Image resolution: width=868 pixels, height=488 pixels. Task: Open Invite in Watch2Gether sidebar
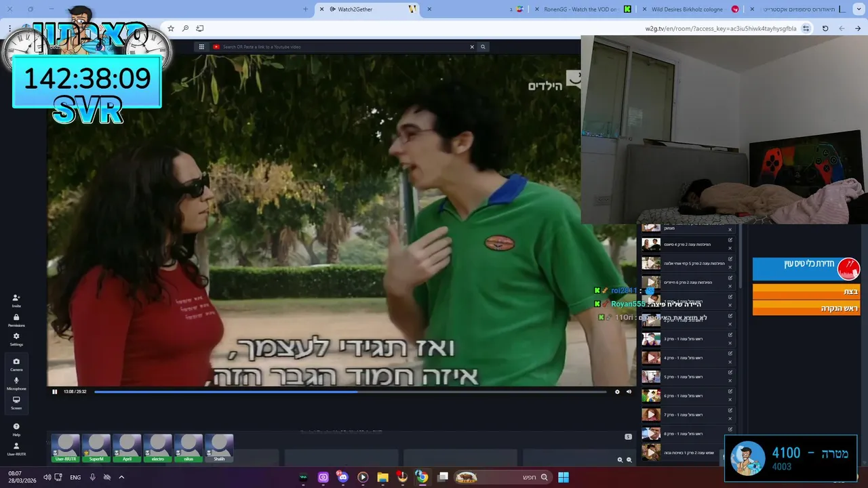coord(16,300)
